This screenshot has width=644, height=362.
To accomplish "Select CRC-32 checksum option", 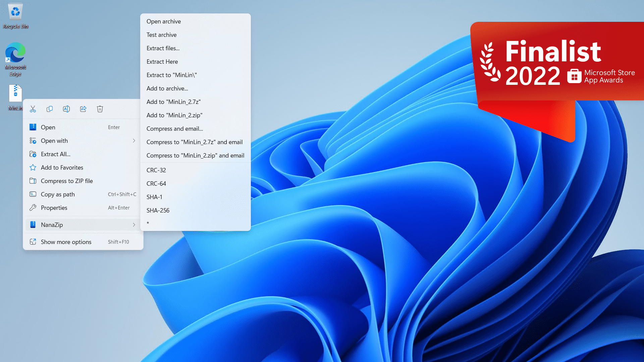I will [156, 170].
